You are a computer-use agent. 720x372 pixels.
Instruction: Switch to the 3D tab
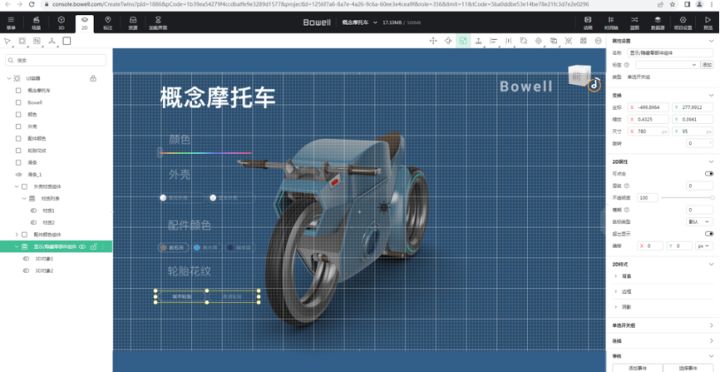point(61,23)
